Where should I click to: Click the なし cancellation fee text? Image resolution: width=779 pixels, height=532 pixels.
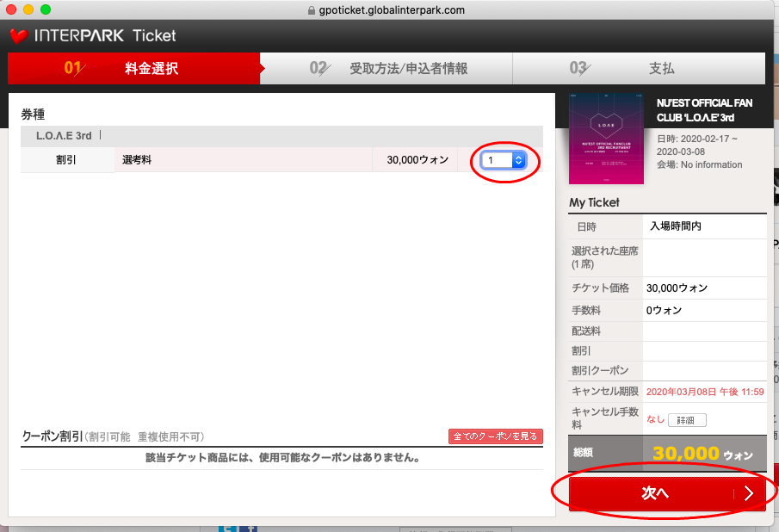(x=655, y=419)
